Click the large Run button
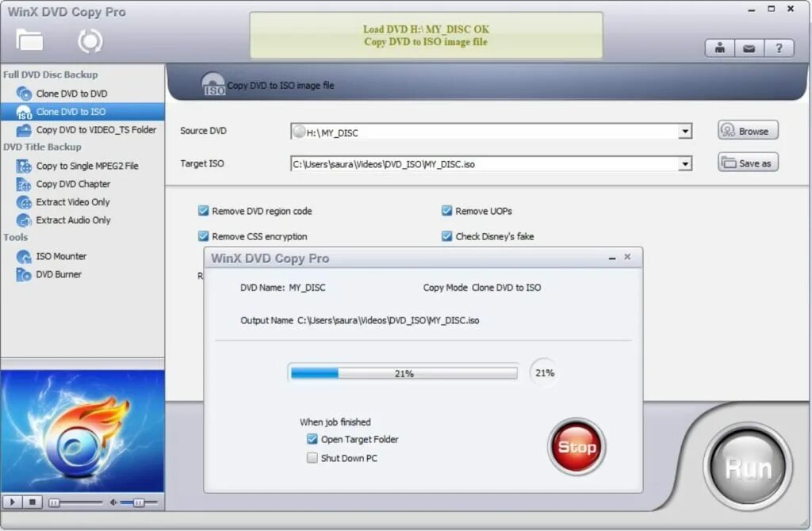The height and width of the screenshot is (531, 812). click(748, 467)
